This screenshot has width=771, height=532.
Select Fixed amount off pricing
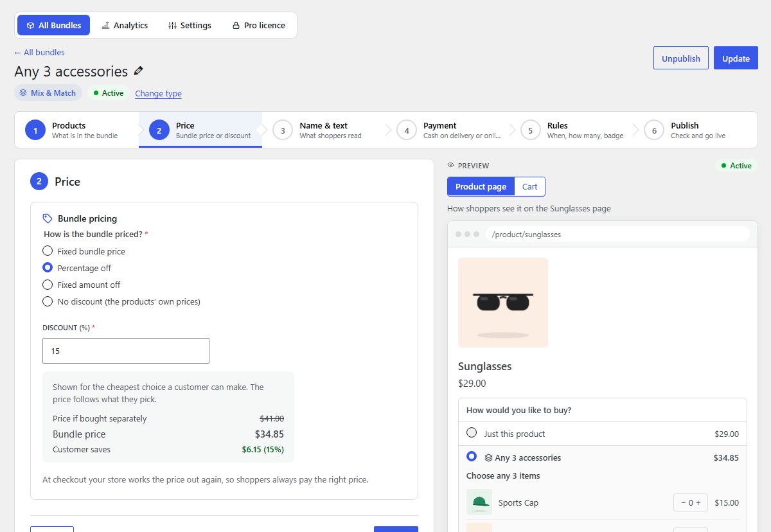(48, 285)
